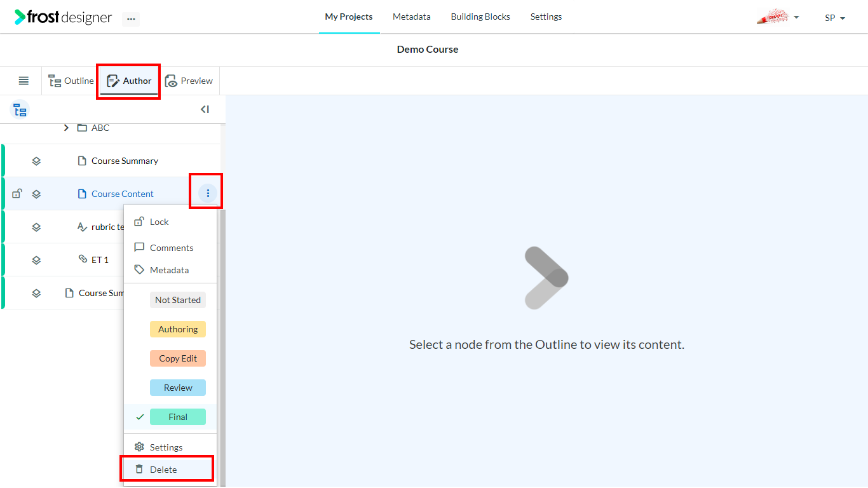Open the brand logo dropdown arrow
868x488 pixels.
tap(797, 18)
